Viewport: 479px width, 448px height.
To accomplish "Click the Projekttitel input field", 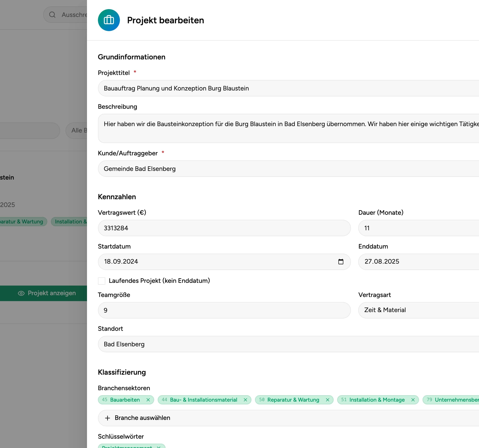I will coord(288,88).
